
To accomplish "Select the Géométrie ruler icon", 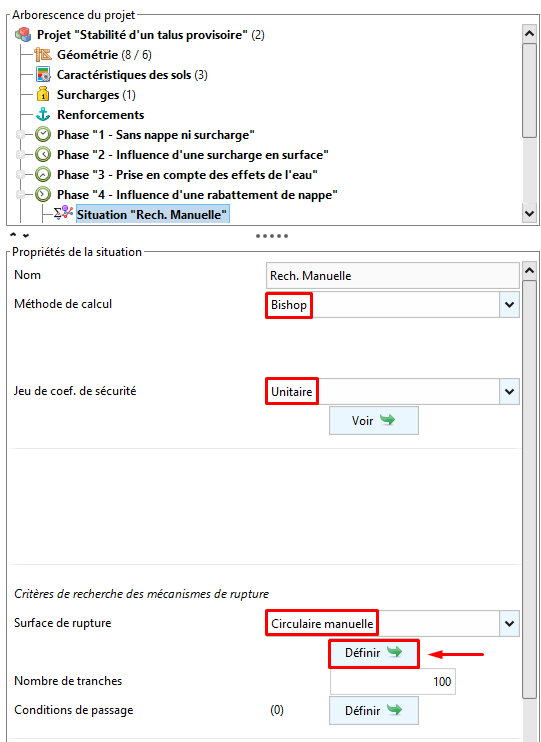I will click(43, 55).
